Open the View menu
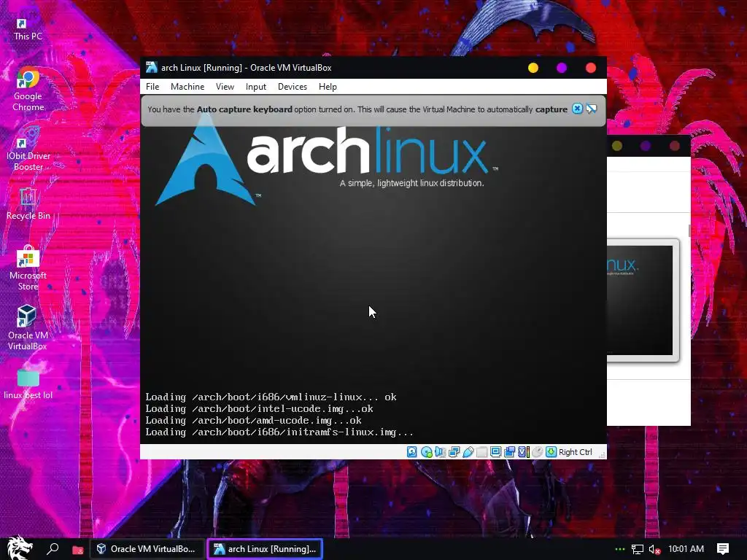 pyautogui.click(x=225, y=87)
